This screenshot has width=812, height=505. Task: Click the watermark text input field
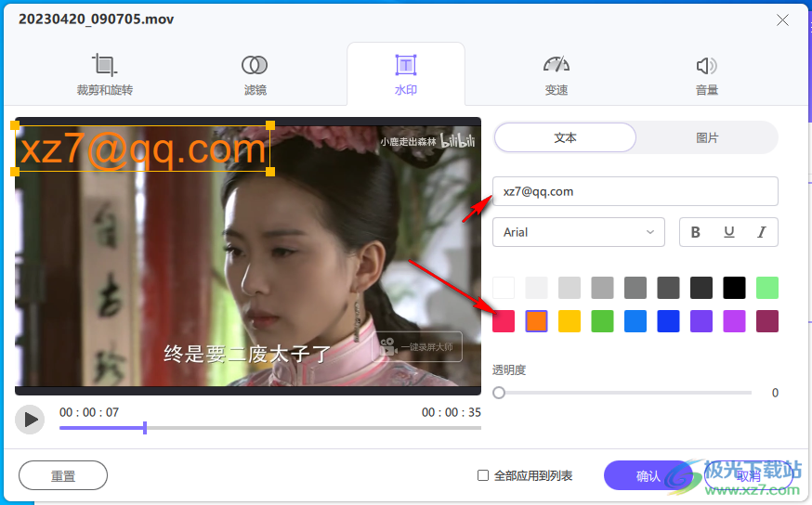pyautogui.click(x=635, y=191)
